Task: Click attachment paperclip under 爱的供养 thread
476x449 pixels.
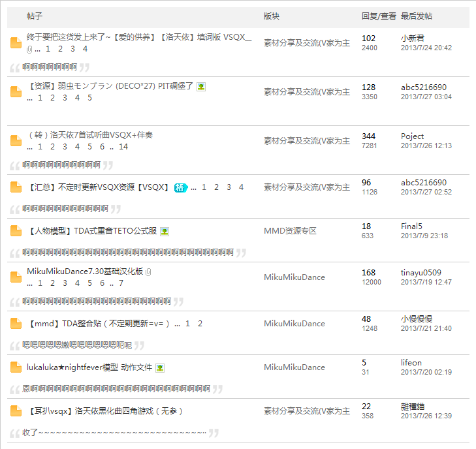Action: [29, 49]
